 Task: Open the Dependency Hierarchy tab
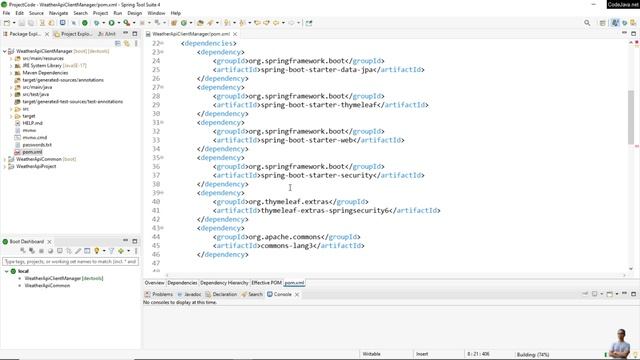coord(224,283)
